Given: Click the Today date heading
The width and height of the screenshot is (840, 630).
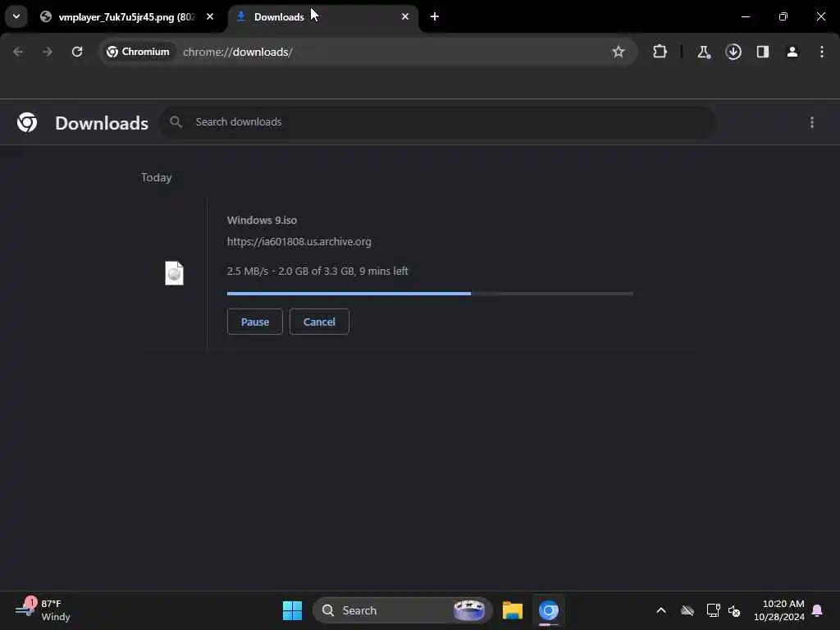Looking at the screenshot, I should click(x=156, y=177).
